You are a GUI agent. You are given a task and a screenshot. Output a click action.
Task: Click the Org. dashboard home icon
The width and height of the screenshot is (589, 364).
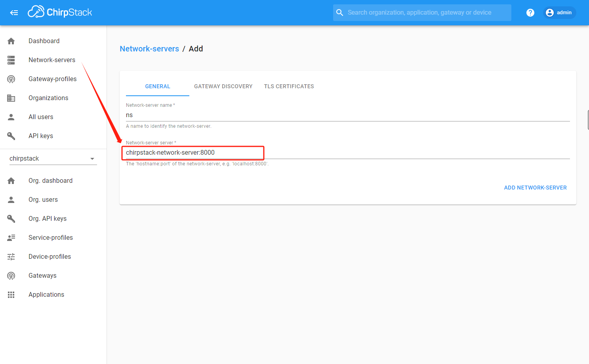click(11, 181)
